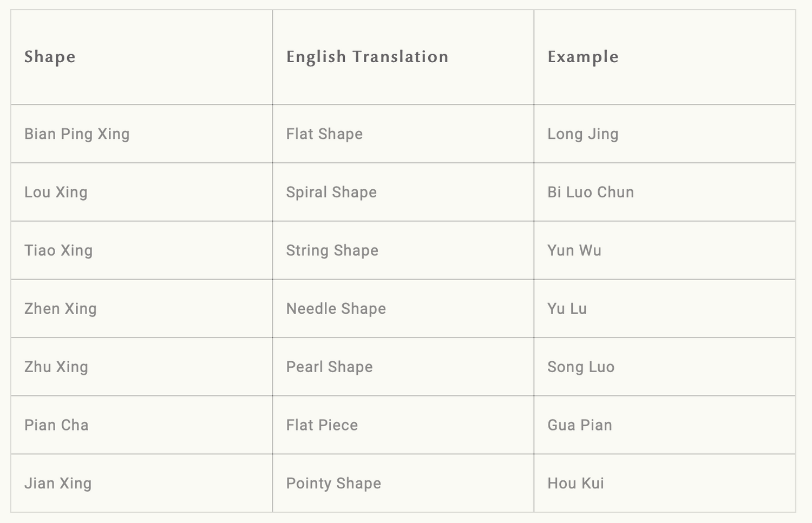Viewport: 812px width, 523px height.
Task: Click the Pearl Shape translation text
Action: click(329, 367)
